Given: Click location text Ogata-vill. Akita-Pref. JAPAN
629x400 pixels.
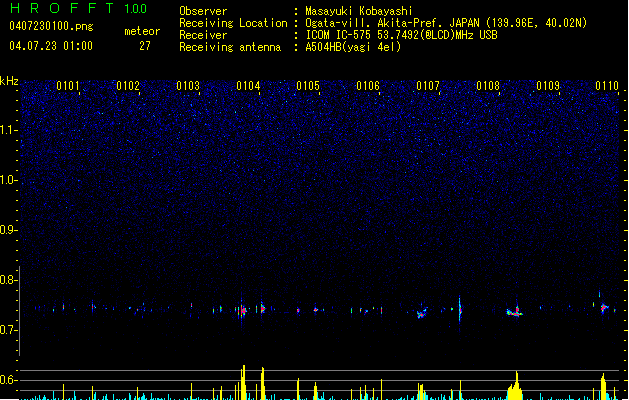Looking at the screenshot, I should pos(392,23).
